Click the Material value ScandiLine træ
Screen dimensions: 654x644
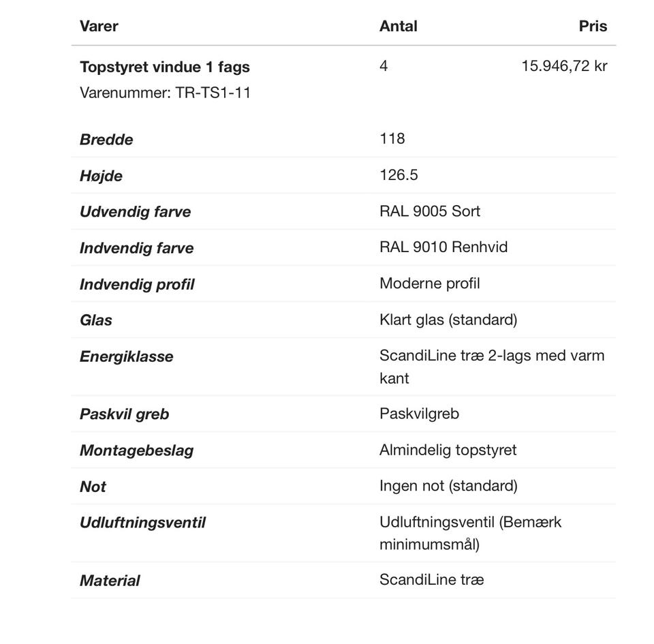coord(431,580)
